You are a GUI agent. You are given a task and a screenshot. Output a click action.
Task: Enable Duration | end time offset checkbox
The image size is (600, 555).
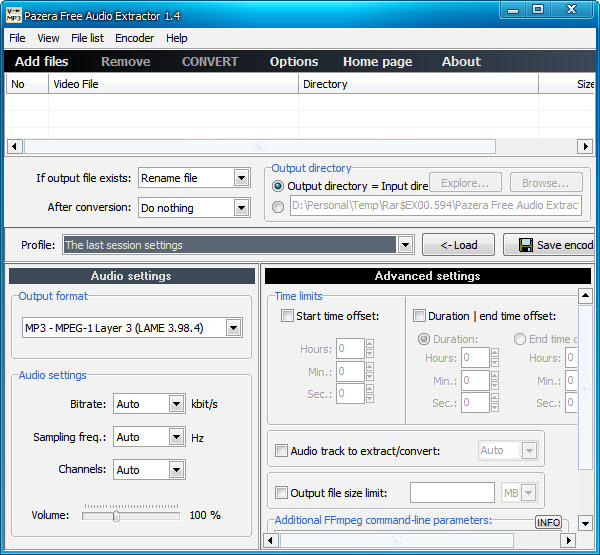pos(419,316)
